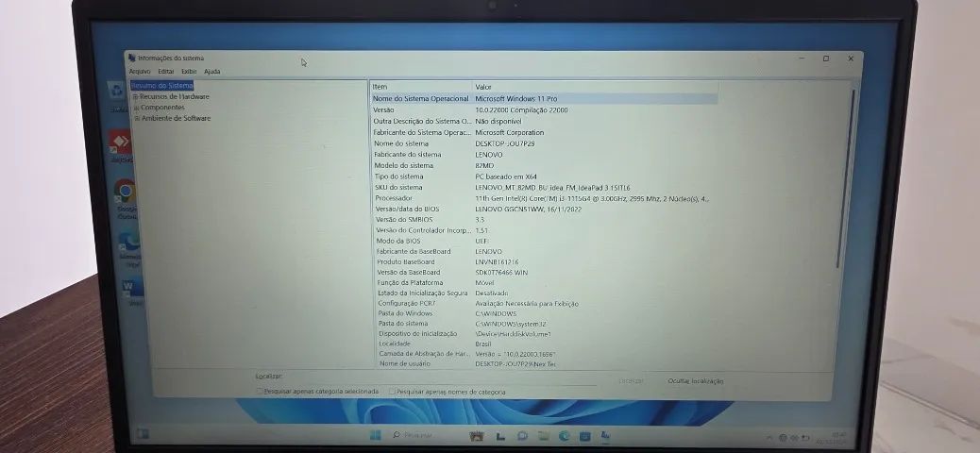Click the Windows Start button

(x=375, y=435)
